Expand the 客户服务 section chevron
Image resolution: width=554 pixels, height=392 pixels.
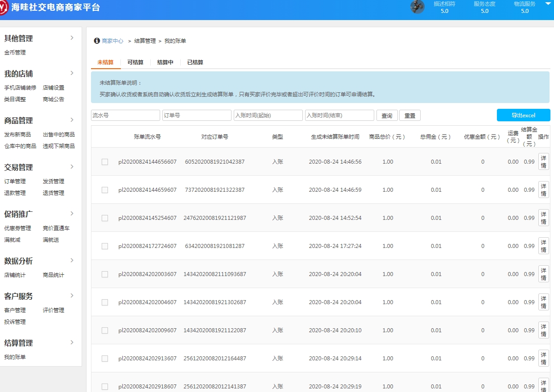coord(72,296)
